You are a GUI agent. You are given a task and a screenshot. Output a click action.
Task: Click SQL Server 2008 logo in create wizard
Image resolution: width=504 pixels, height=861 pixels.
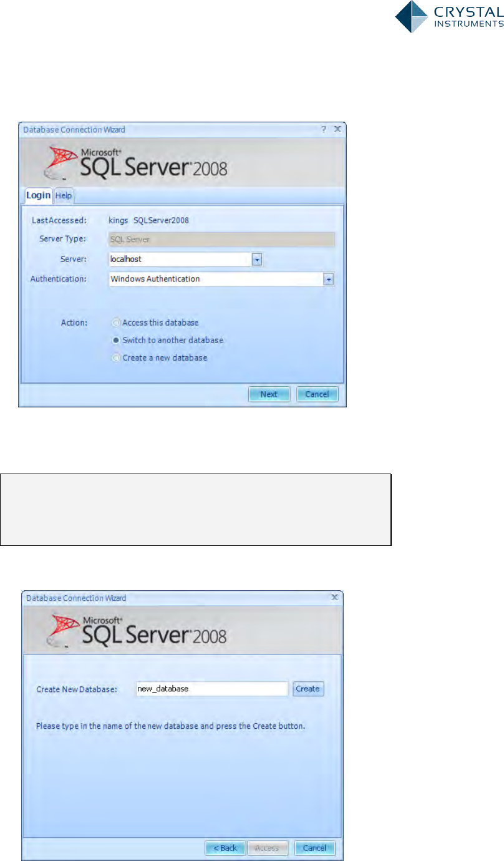136,631
